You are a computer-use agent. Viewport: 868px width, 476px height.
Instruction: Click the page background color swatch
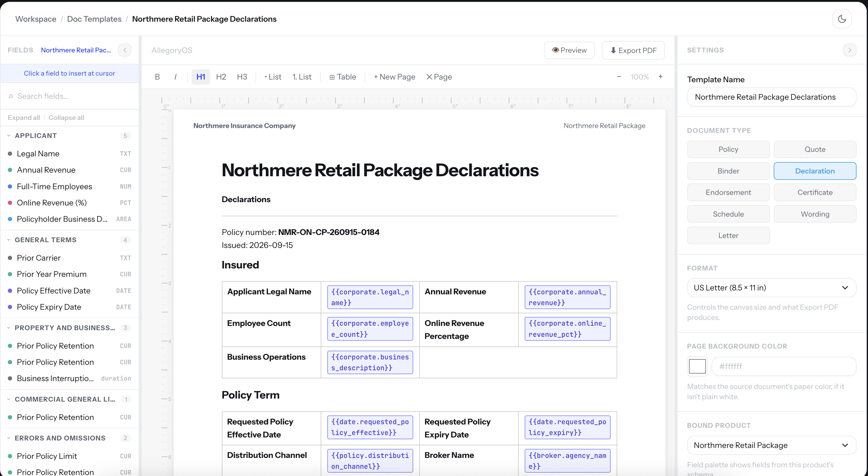(697, 366)
